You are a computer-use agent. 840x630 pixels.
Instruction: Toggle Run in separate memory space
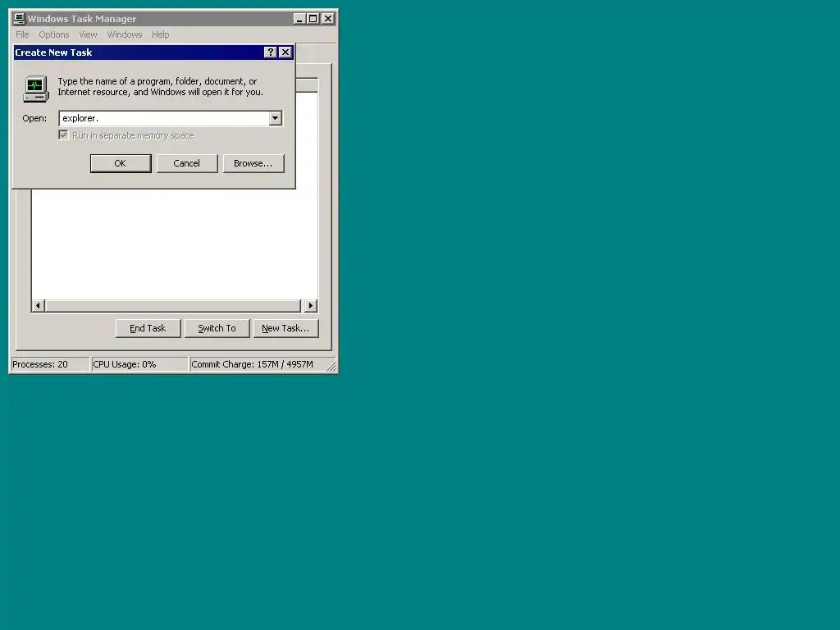pos(63,135)
